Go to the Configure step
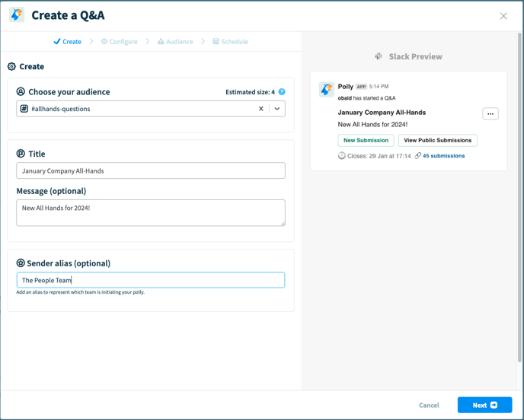 click(120, 41)
